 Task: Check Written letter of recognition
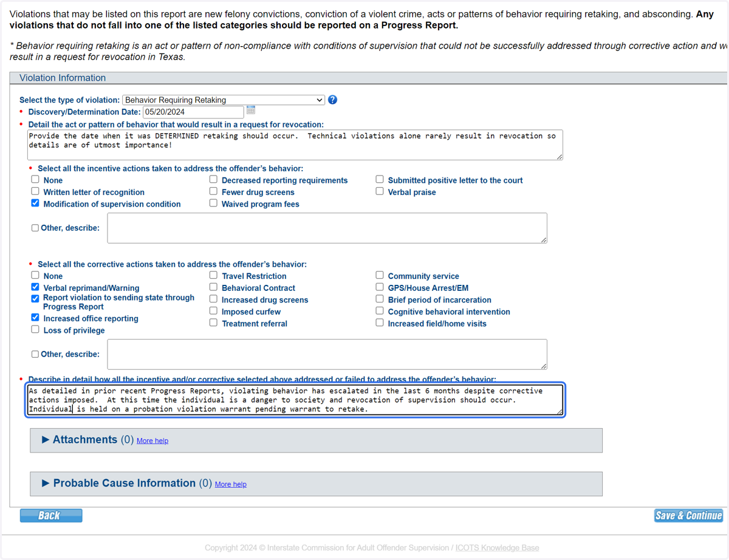(35, 191)
